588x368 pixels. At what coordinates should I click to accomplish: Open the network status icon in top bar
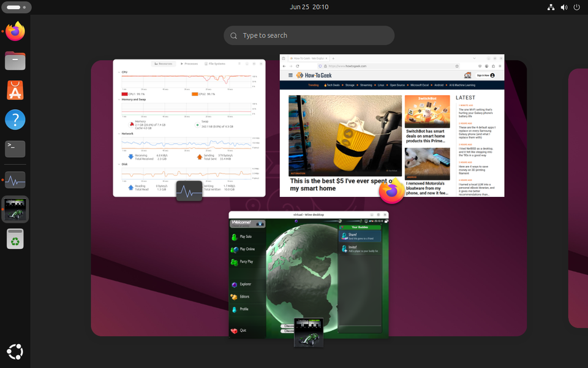point(551,7)
